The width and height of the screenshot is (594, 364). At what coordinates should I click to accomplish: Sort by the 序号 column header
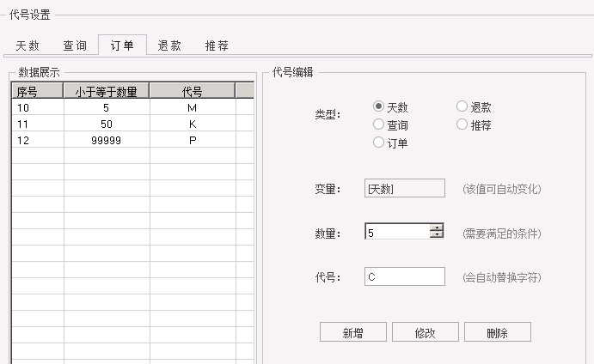pos(38,91)
